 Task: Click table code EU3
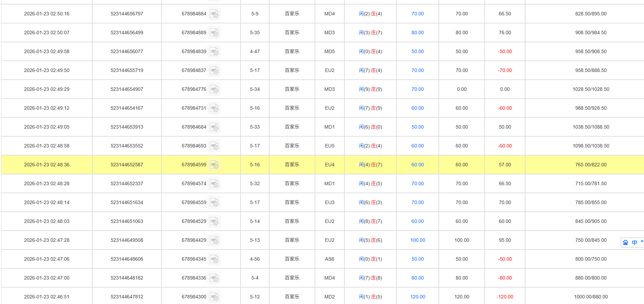[329, 203]
